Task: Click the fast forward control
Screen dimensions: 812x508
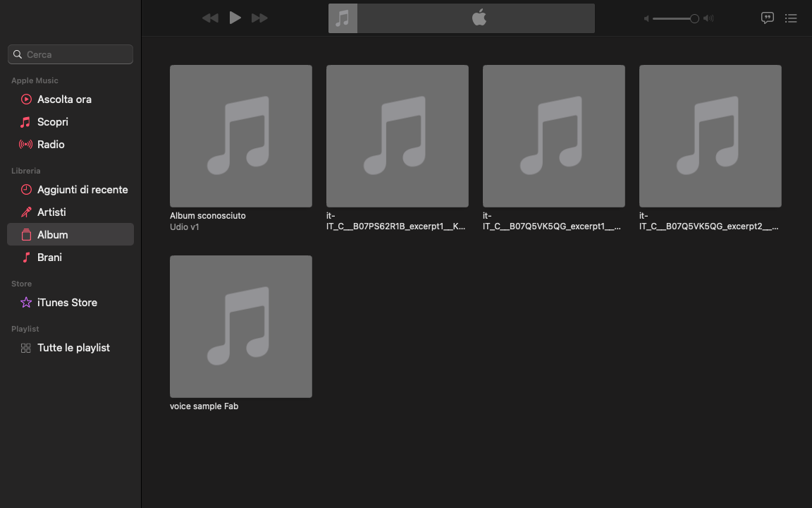Action: coord(259,18)
